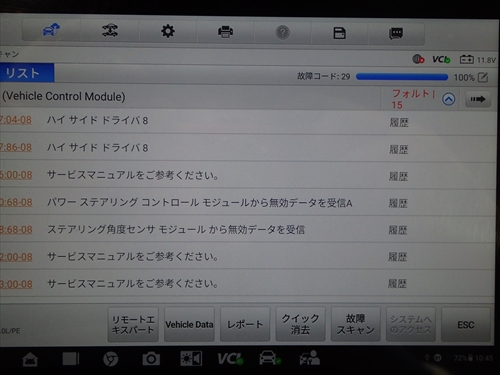Tap the Android home icon
This screenshot has height=375, width=500.
[x=30, y=360]
